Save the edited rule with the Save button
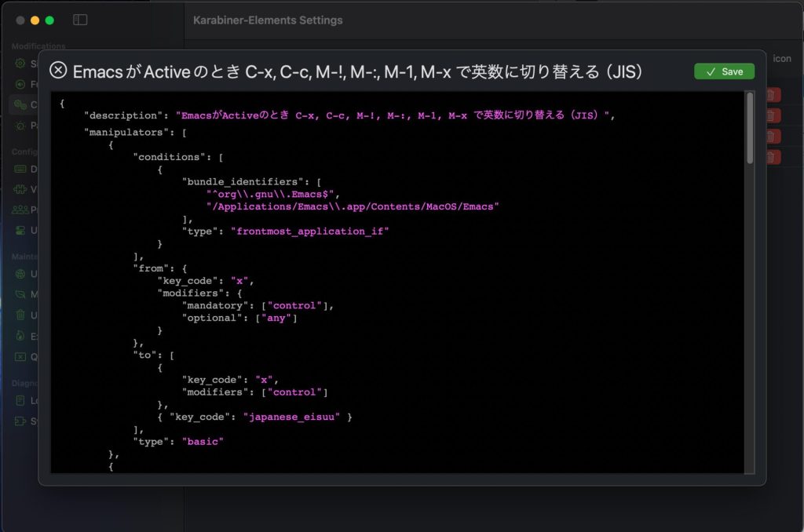The image size is (804, 532). point(724,71)
